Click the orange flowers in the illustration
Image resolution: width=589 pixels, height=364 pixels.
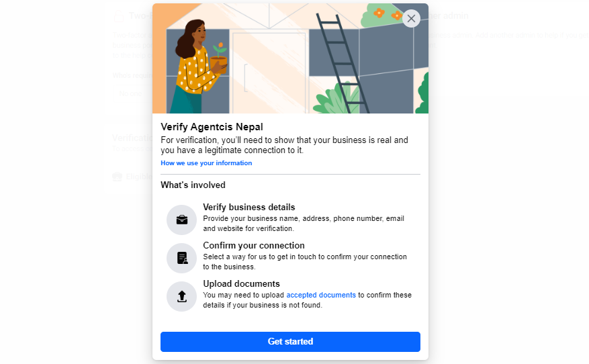pyautogui.click(x=388, y=14)
